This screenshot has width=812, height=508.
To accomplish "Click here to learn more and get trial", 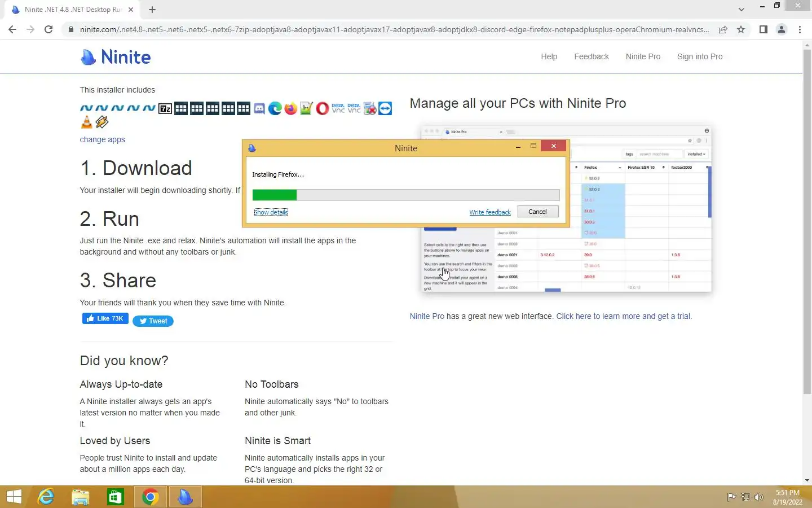I will click(624, 316).
